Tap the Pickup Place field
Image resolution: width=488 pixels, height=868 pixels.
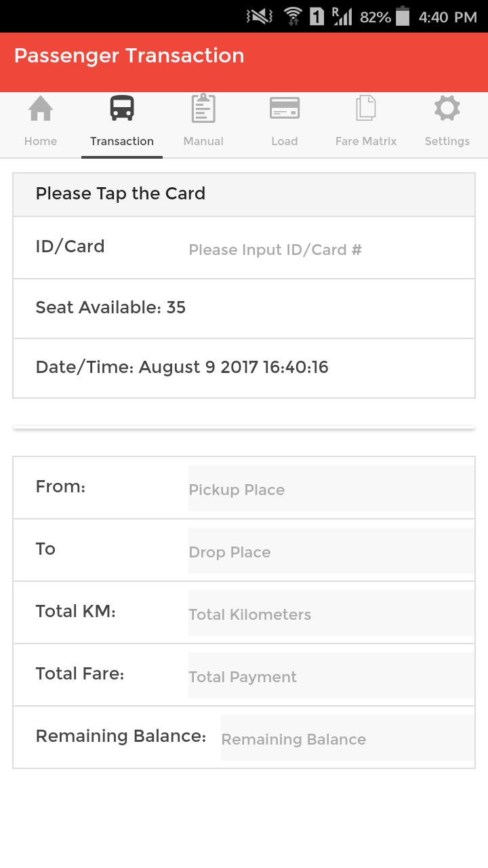[331, 489]
